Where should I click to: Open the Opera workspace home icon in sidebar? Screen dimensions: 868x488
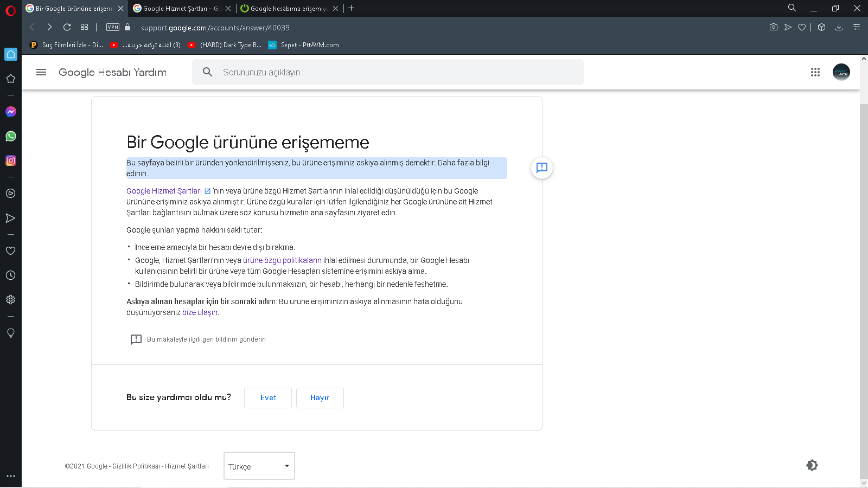pyautogui.click(x=11, y=54)
